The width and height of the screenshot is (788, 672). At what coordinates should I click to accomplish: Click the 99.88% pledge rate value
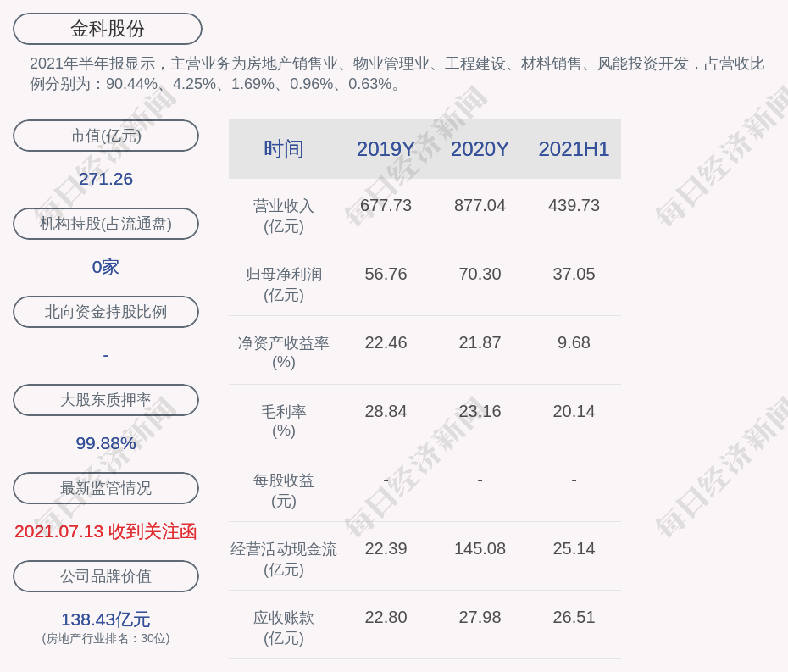tap(106, 443)
